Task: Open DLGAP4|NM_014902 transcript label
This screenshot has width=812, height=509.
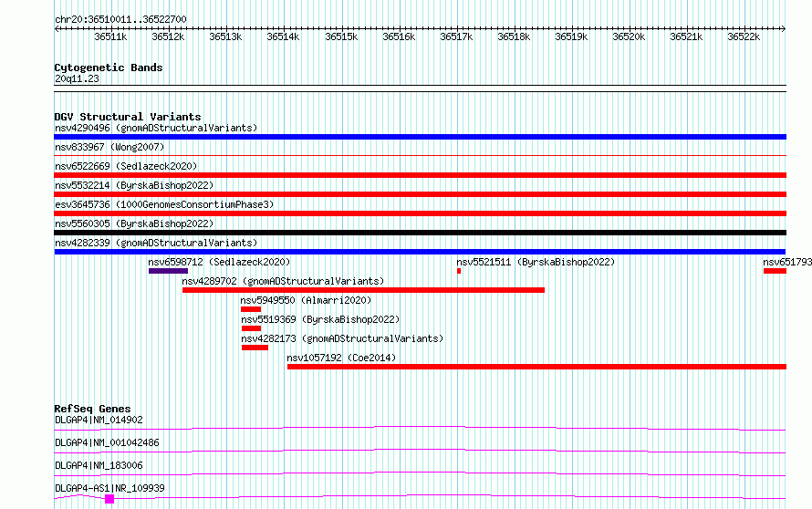Action: (99, 420)
